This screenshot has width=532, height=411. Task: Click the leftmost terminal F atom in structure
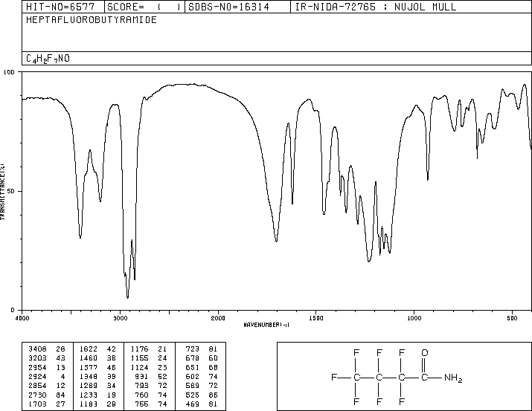click(334, 377)
